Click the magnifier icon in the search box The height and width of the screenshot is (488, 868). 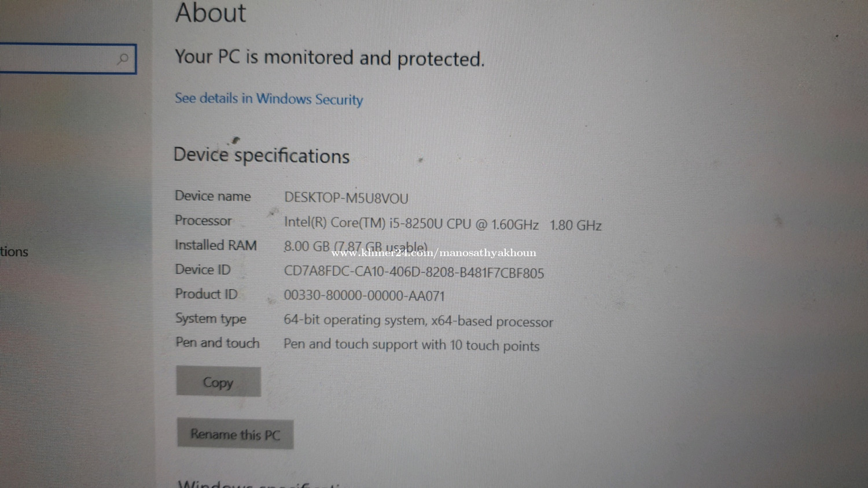(123, 58)
